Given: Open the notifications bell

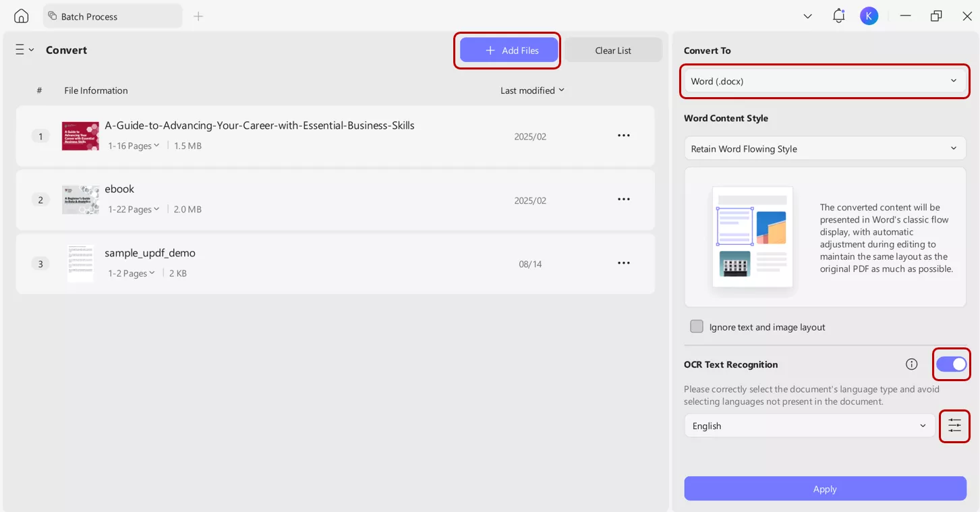Looking at the screenshot, I should point(838,15).
